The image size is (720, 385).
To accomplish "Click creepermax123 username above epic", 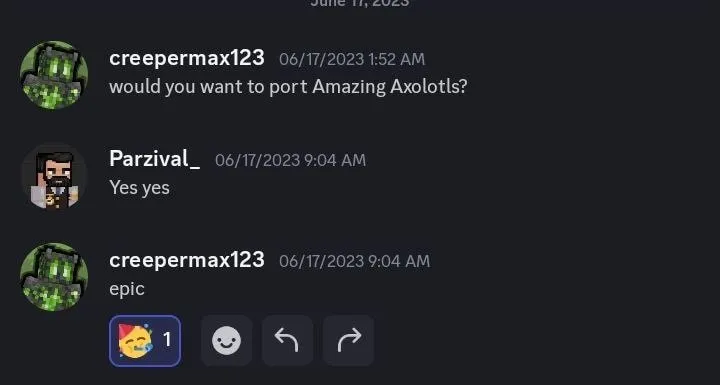I will (187, 260).
